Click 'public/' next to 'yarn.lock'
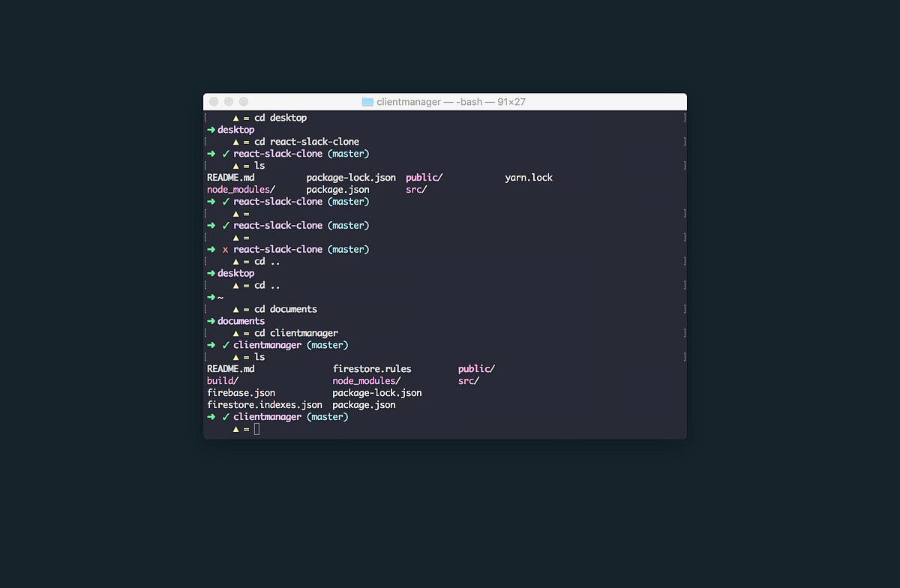 424,178
